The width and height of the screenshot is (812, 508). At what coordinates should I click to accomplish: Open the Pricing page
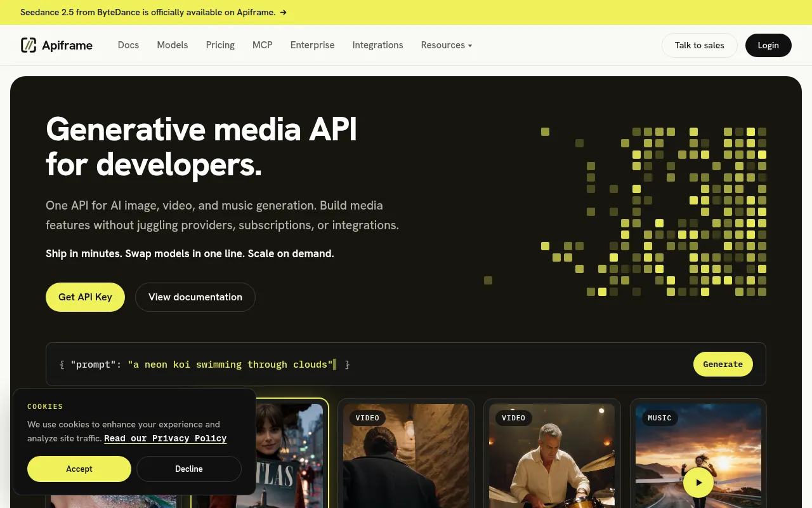click(x=220, y=45)
